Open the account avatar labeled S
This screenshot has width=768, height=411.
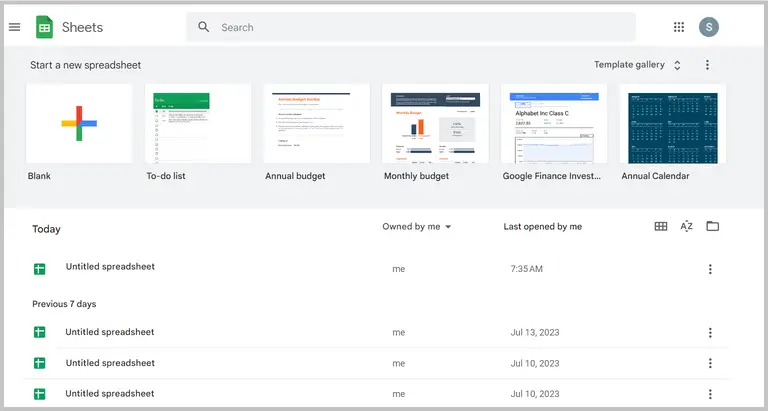click(x=709, y=27)
